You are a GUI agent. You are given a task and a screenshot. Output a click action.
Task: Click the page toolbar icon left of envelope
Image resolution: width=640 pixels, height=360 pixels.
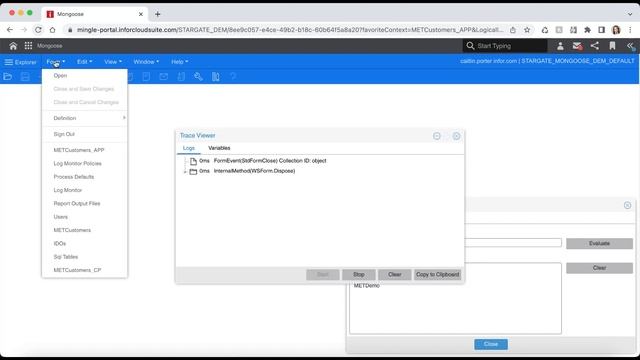tap(146, 76)
